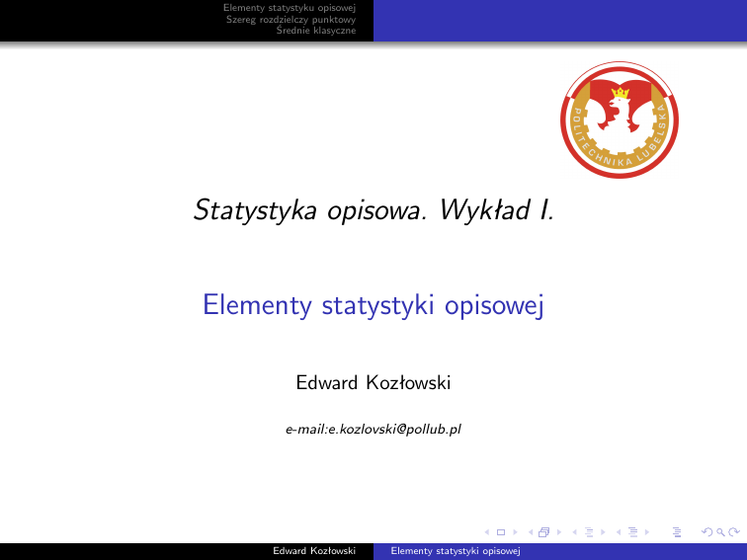747x560 pixels.
Task: Click the section navigation icon
Action: pos(632,533)
